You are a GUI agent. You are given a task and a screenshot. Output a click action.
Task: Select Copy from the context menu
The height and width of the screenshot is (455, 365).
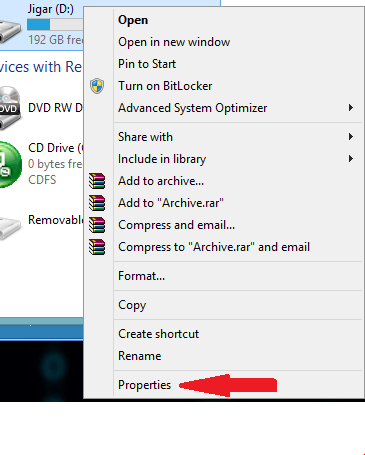(238, 305)
